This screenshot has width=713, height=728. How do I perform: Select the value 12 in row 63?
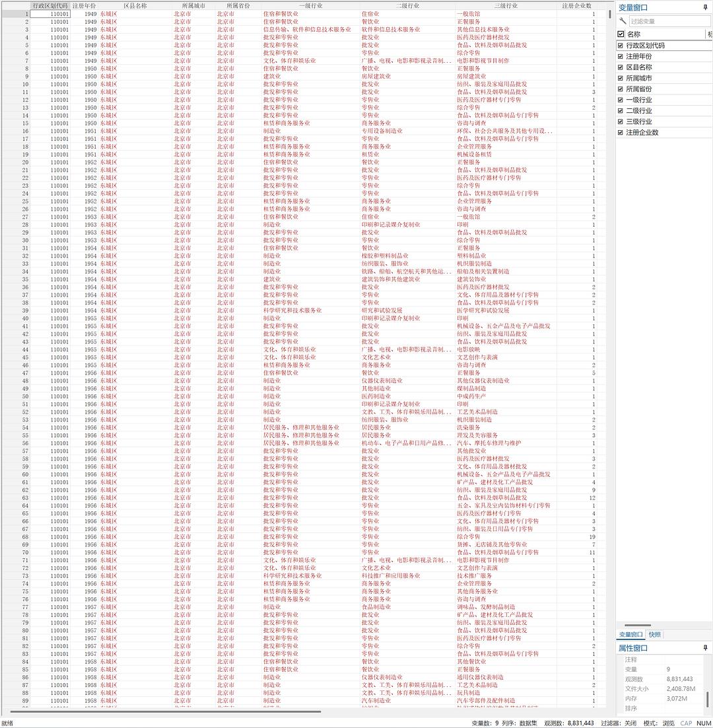coord(592,497)
